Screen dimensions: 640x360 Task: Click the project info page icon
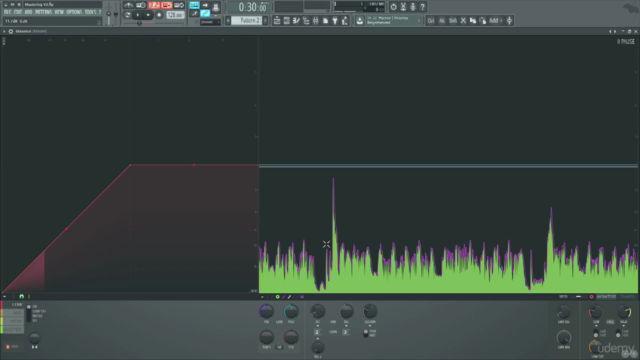tap(325, 20)
